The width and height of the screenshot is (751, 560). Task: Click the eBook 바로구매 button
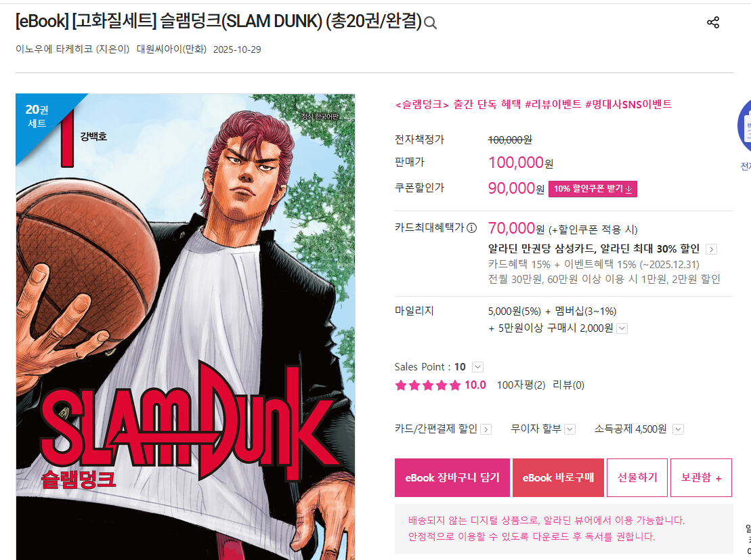[x=558, y=477]
